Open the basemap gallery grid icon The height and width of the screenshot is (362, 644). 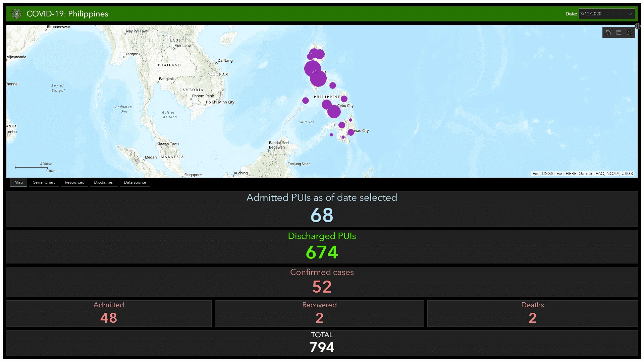coord(630,33)
